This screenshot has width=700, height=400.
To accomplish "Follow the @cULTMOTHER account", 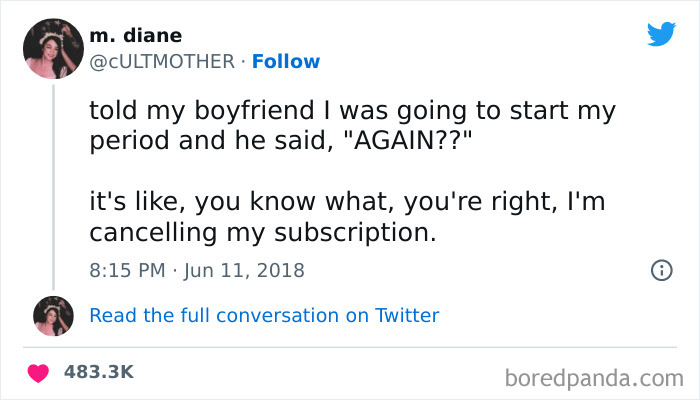I will tap(286, 61).
